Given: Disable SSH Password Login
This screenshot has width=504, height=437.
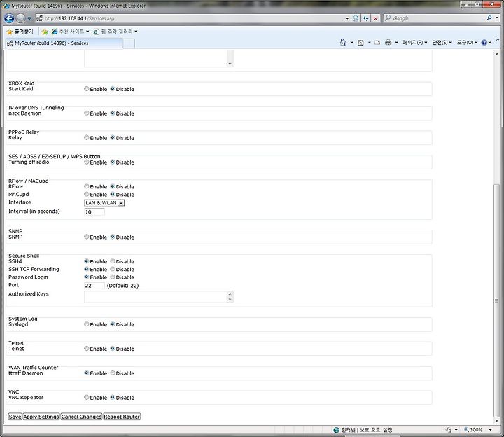Looking at the screenshot, I should click(x=113, y=277).
